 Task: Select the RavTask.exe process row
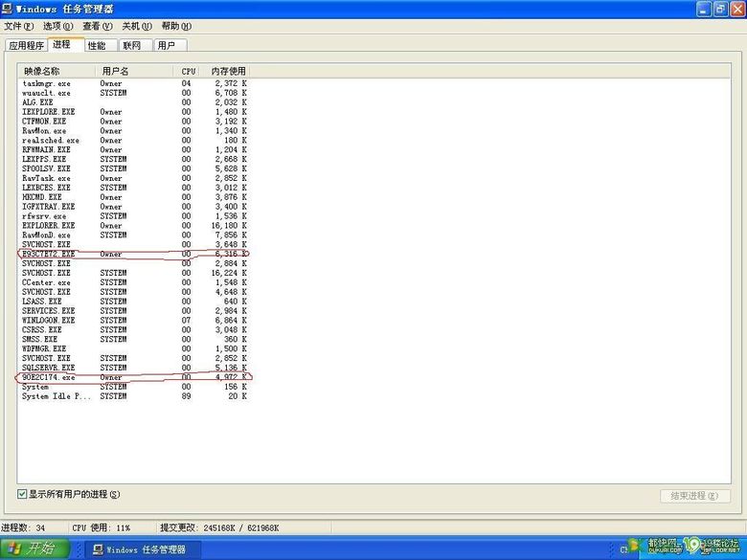(134, 178)
